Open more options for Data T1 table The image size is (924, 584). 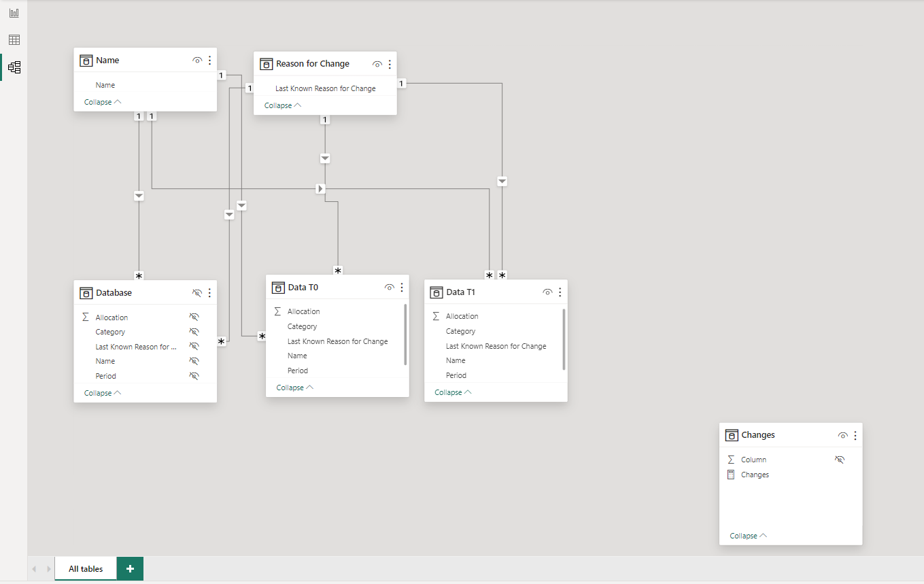[x=560, y=292]
